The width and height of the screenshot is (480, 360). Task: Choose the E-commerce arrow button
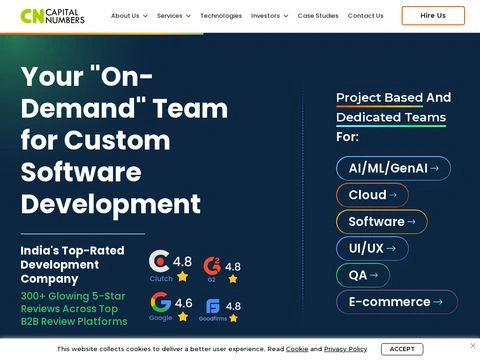point(397,302)
